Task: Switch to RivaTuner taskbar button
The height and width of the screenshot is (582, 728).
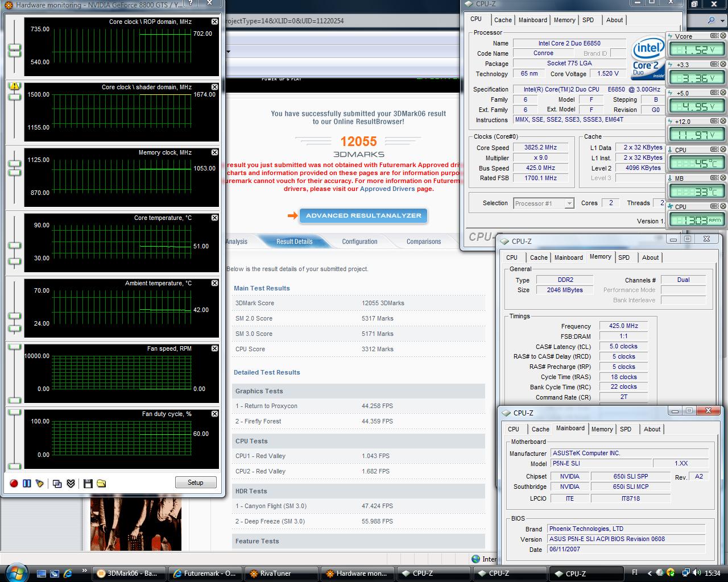Action: click(282, 573)
